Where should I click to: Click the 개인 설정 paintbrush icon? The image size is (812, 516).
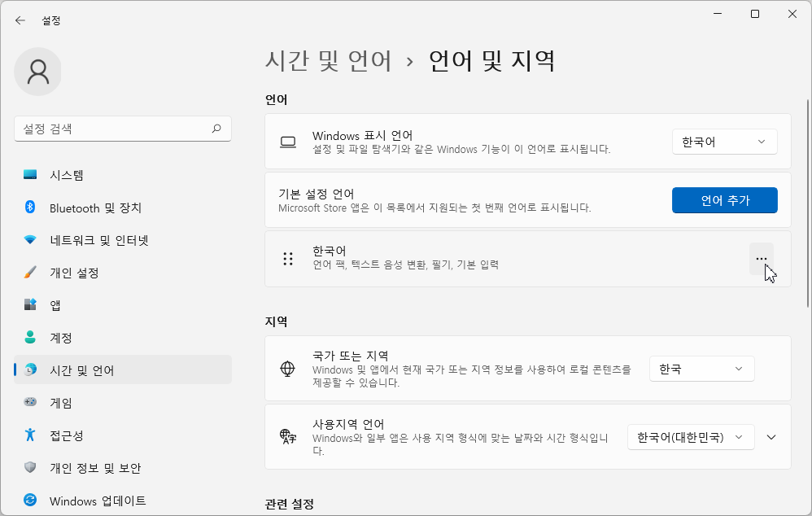[x=30, y=273]
